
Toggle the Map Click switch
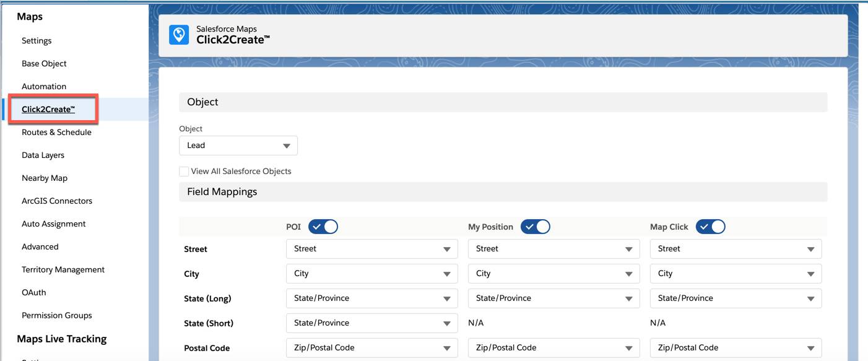[711, 227]
